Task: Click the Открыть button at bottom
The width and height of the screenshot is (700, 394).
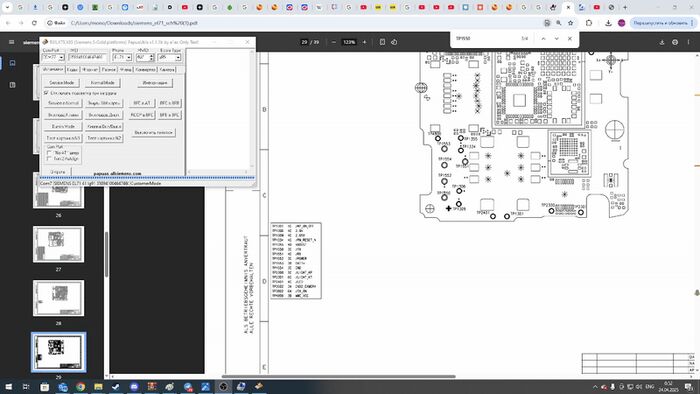Action: 58,172
